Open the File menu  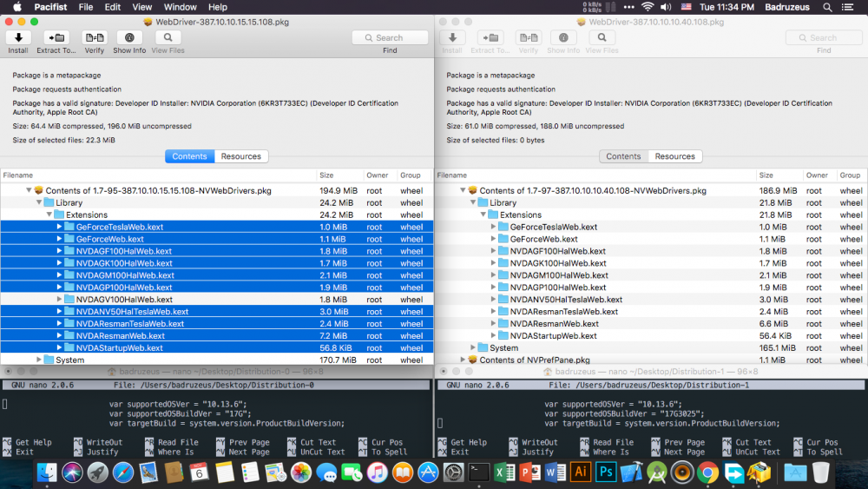click(x=86, y=7)
